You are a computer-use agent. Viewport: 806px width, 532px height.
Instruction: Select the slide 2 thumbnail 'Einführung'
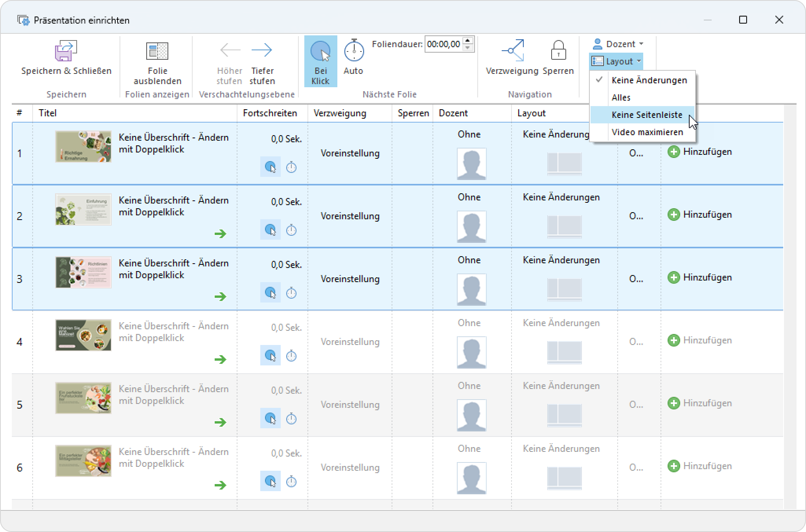(x=83, y=209)
